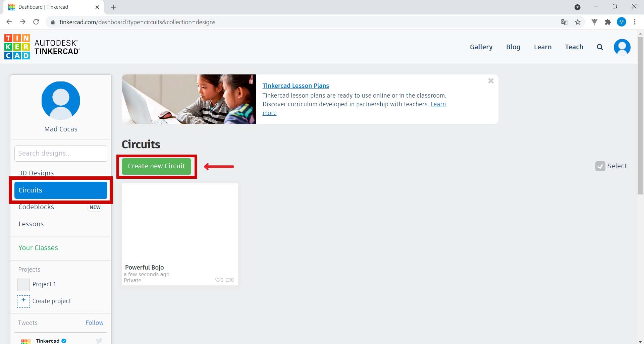644x344 pixels.
Task: Click the site padlock icon
Action: coord(52,22)
